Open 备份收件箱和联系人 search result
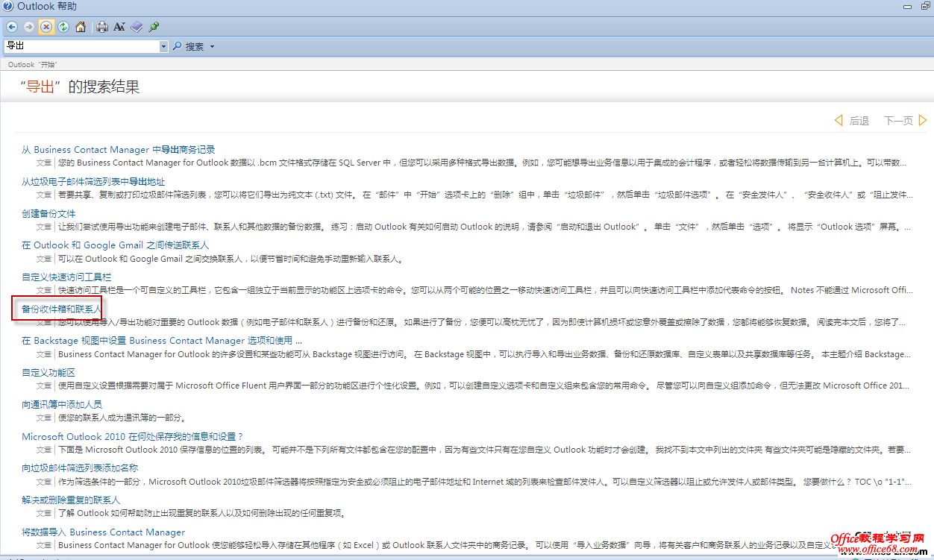The width and height of the screenshot is (934, 560). (60, 309)
